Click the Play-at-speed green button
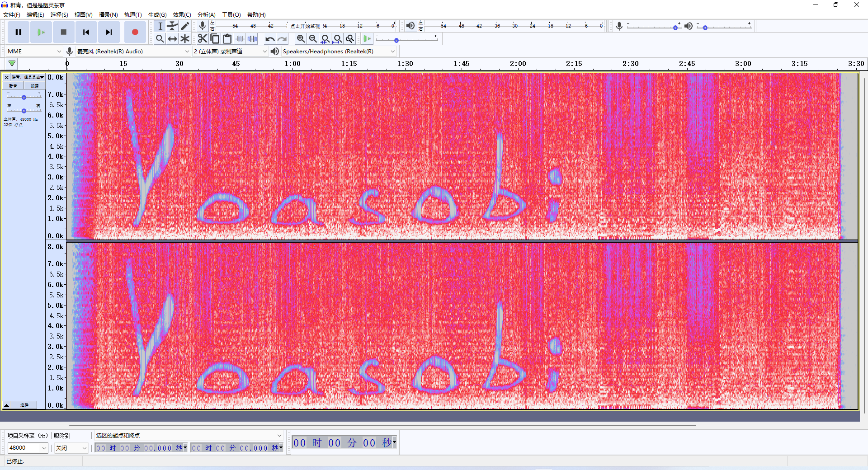Viewport: 868px width, 470px height. click(367, 39)
